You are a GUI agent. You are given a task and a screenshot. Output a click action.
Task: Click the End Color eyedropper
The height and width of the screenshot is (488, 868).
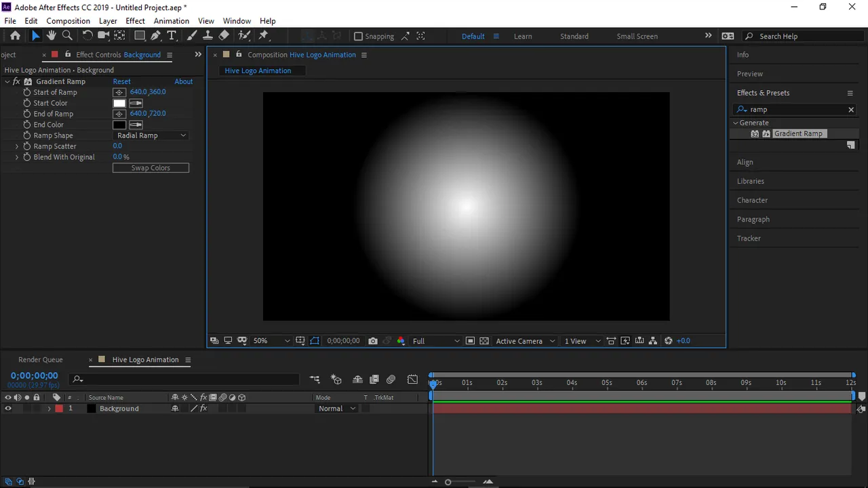coord(136,125)
